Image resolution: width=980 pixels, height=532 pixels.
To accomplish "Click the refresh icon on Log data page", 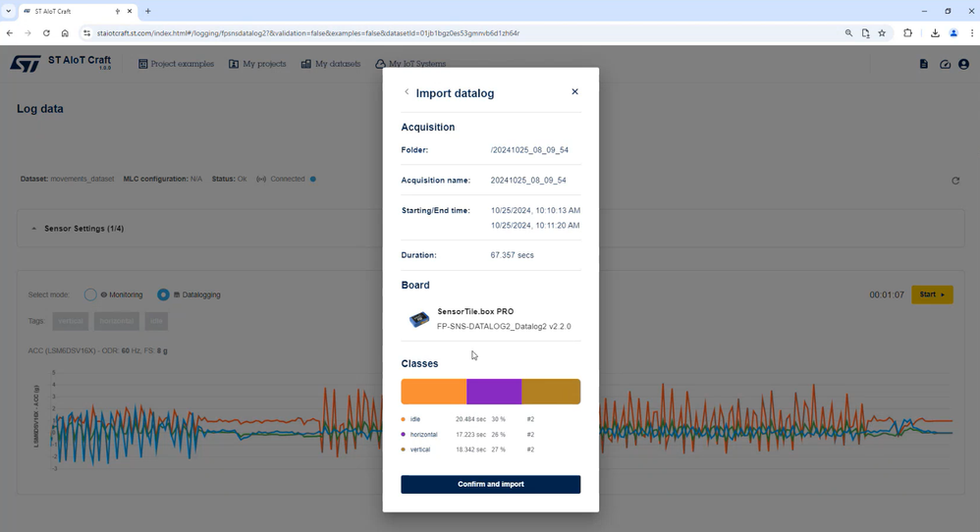I will tap(955, 181).
